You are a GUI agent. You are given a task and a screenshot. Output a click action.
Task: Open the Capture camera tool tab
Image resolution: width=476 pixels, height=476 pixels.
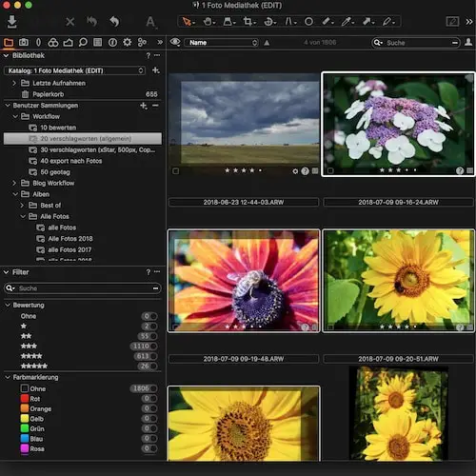pyautogui.click(x=24, y=42)
